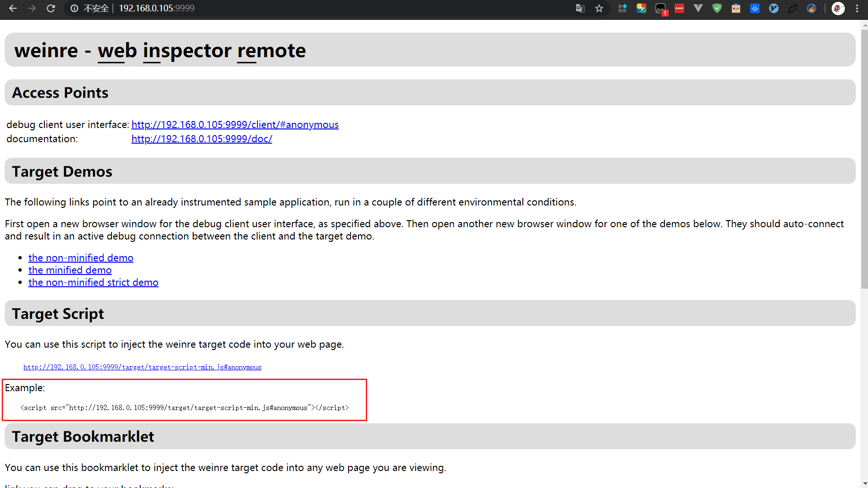Image resolution: width=868 pixels, height=488 pixels.
Task: Open the documentation /doc/ link
Action: click(202, 139)
